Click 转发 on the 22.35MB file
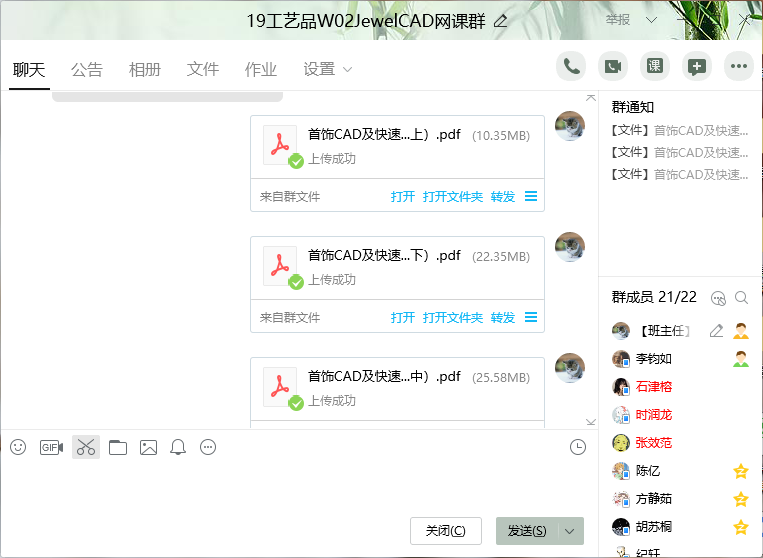This screenshot has height=558, width=763. [x=503, y=318]
